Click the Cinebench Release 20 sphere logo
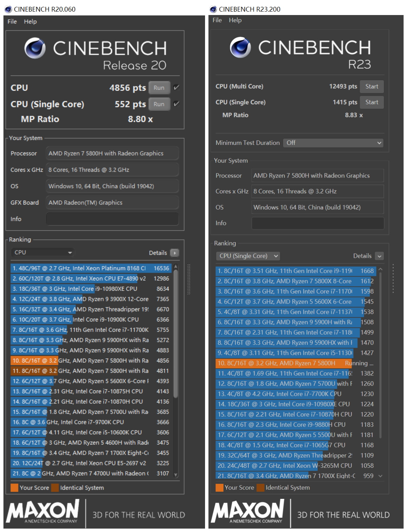 (x=35, y=48)
